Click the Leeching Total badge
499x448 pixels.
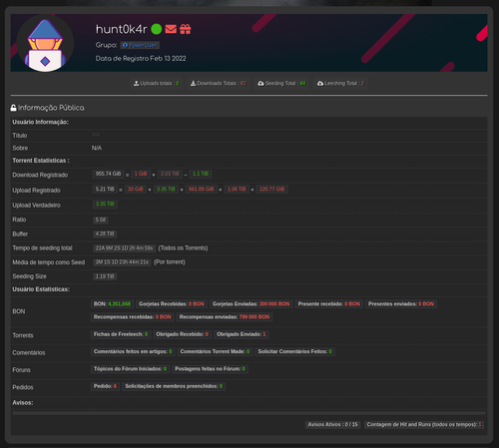click(340, 84)
